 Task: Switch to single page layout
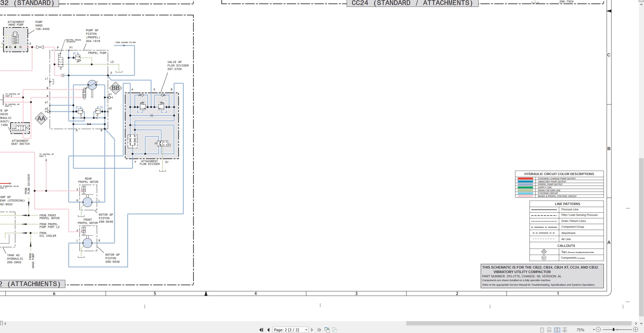tap(542, 330)
